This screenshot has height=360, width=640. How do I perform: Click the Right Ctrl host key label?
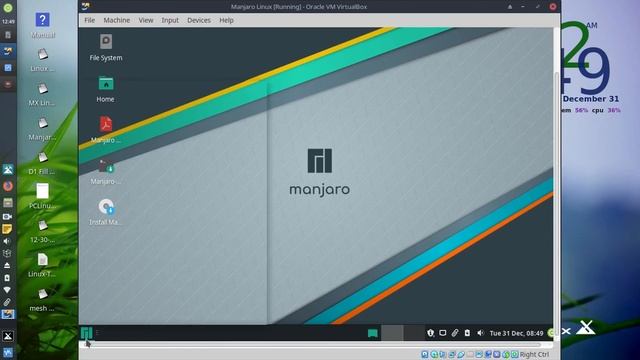[534, 354]
